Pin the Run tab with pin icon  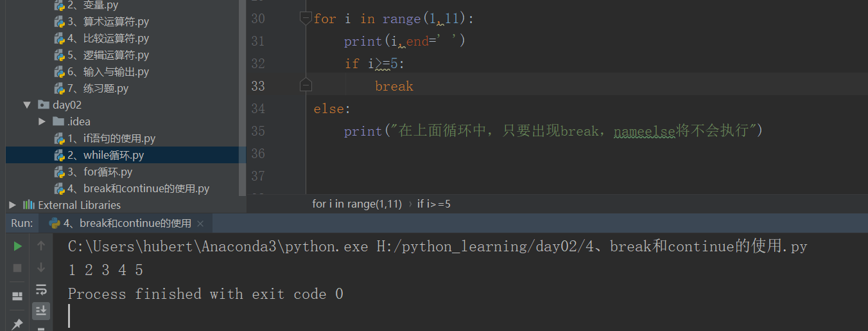[17, 324]
